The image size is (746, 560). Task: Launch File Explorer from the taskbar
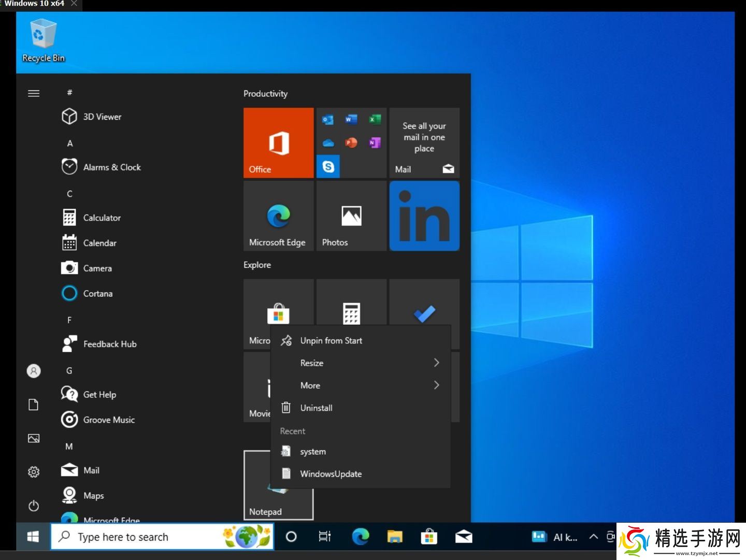coord(395,537)
